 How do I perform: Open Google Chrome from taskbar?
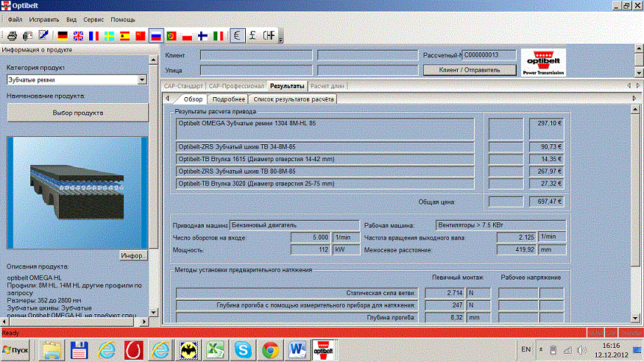(270, 350)
